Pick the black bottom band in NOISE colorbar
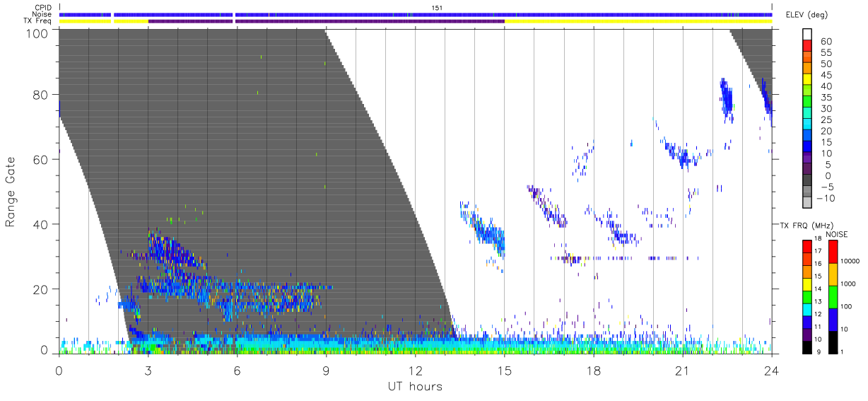The height and width of the screenshot is (401, 868). (x=833, y=342)
